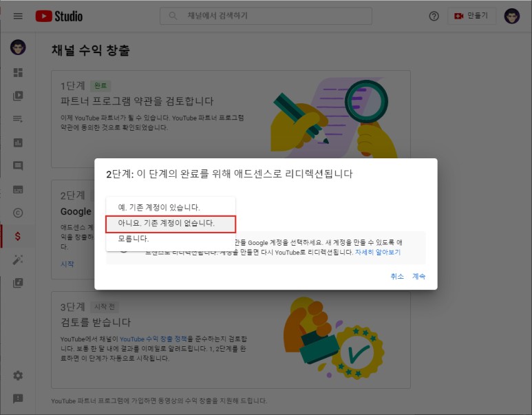Screen dimensions: 532x415
Task: Select '아니요. 기존 계정이 없습니다.' option
Action: [171, 223]
